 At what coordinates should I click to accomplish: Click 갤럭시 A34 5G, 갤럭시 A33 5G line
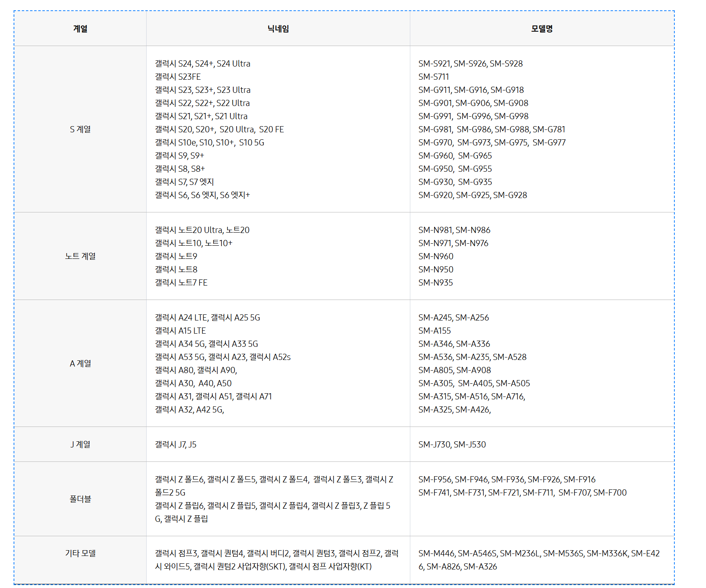coord(207,344)
